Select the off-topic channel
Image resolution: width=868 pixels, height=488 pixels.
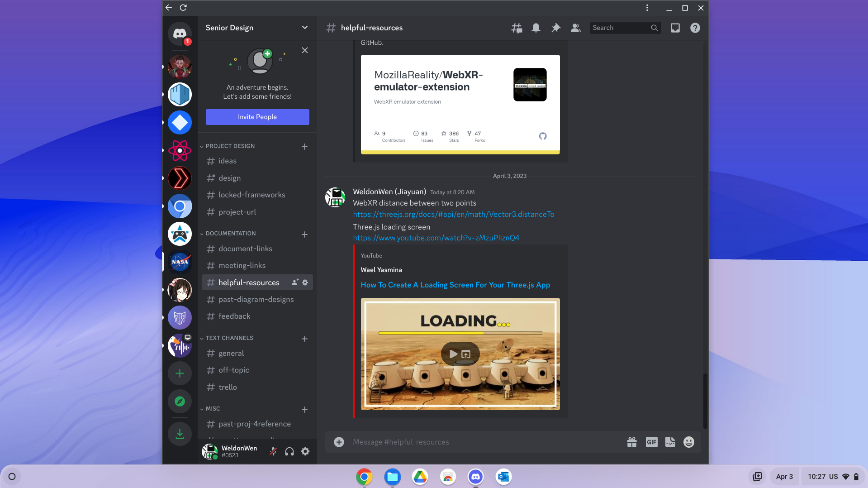[257, 370]
